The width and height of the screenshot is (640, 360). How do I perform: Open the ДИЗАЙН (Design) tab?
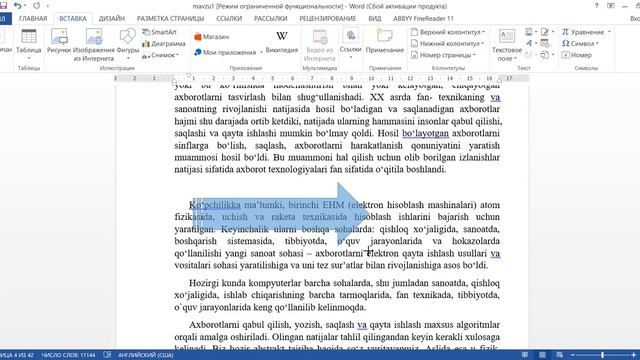[x=111, y=18]
